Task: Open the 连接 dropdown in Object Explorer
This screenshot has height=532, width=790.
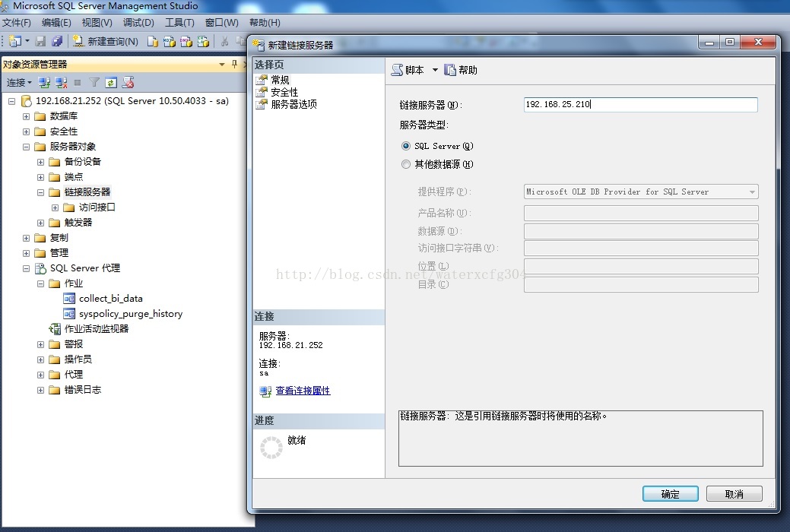Action: click(x=19, y=82)
